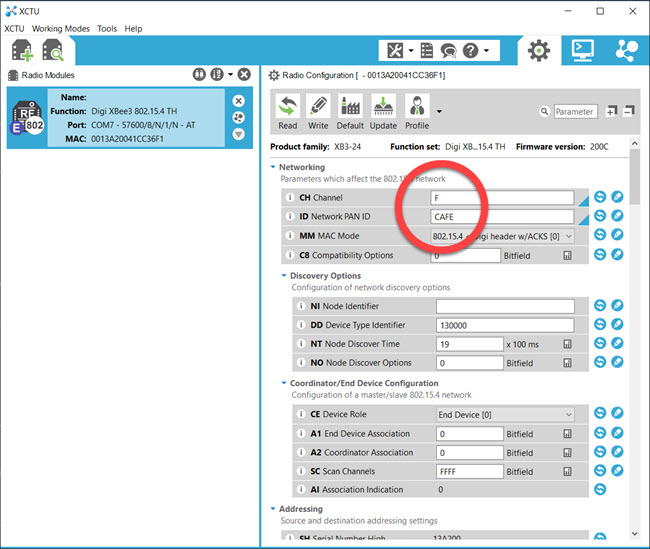650x549 pixels.
Task: Click the NI Node Identifier field
Action: click(x=505, y=306)
